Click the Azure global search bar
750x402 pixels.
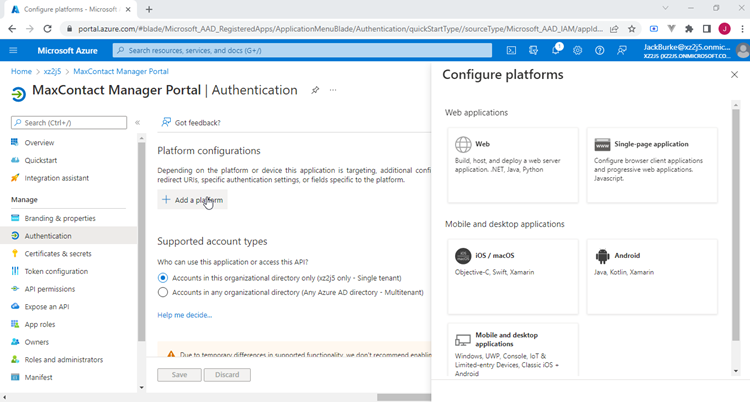[x=302, y=50]
